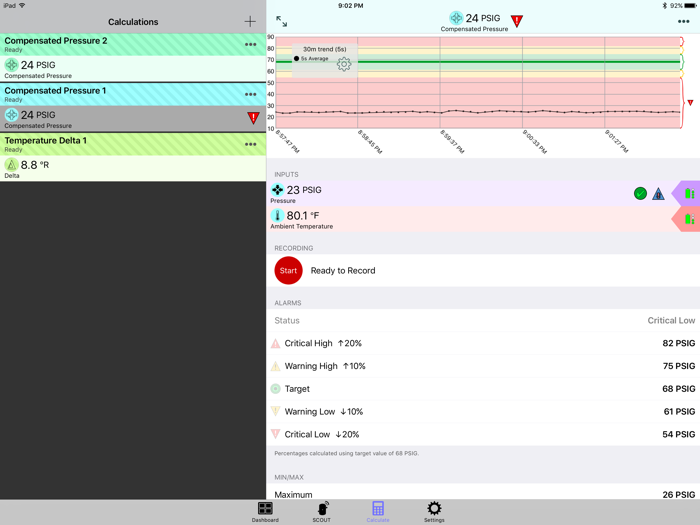700x525 pixels.
Task: Click blue warning triangle on Pressure input
Action: click(658, 194)
